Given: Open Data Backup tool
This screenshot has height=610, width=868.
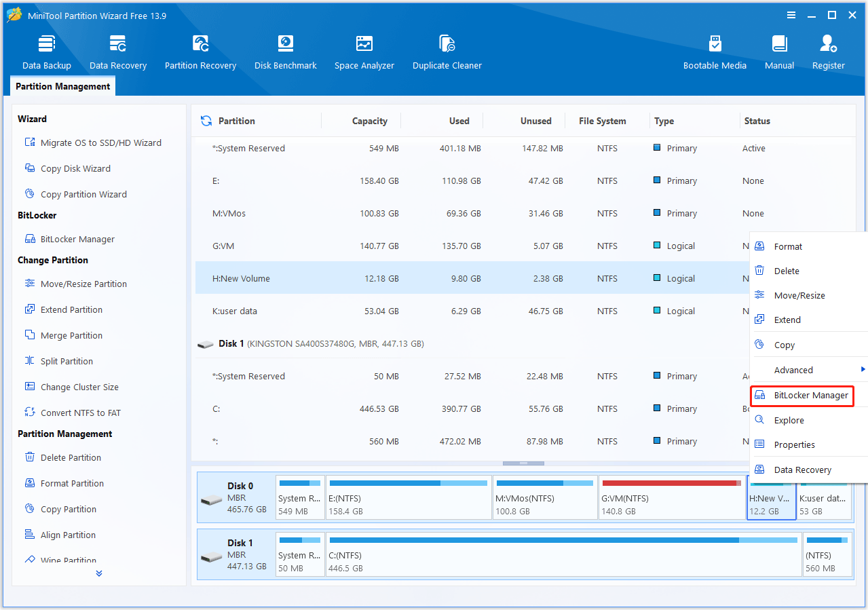Looking at the screenshot, I should [x=47, y=53].
